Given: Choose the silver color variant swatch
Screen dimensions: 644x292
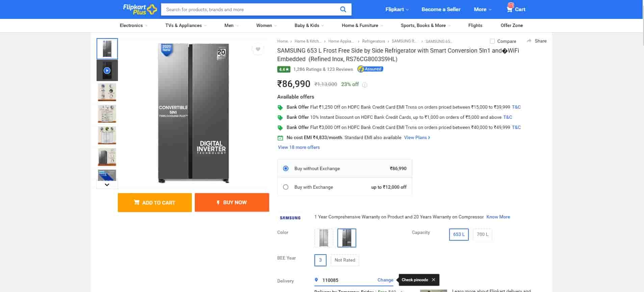Looking at the screenshot, I should (324, 238).
